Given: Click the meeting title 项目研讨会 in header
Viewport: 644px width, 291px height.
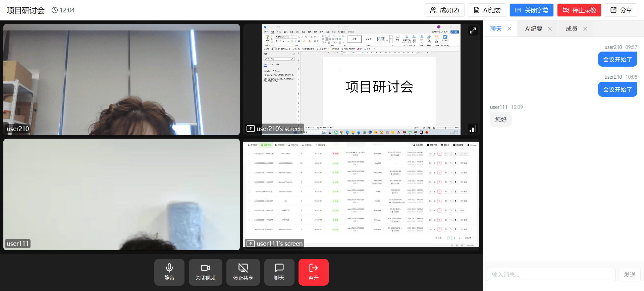Looking at the screenshot, I should 25,10.
